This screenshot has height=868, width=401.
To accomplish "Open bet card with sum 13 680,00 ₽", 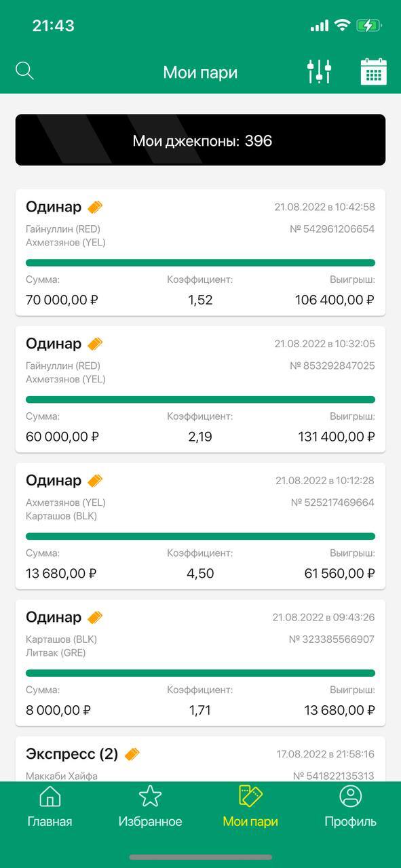I will coord(200,526).
